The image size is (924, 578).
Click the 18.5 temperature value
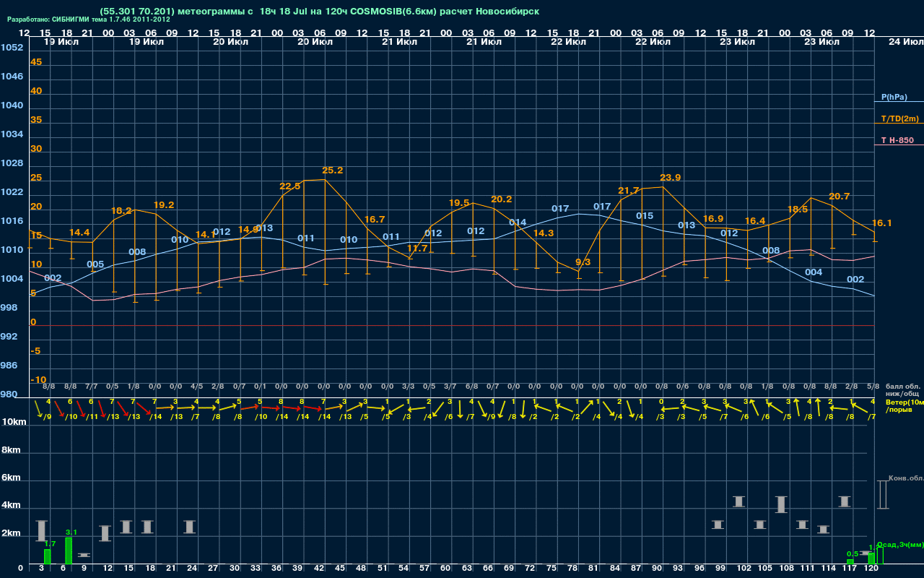[x=798, y=210]
